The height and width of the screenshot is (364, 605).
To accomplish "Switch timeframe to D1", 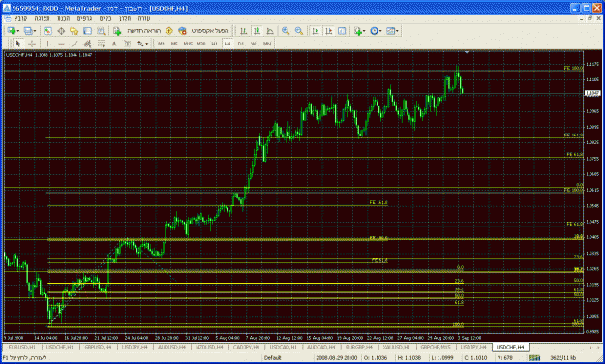I will [x=241, y=44].
